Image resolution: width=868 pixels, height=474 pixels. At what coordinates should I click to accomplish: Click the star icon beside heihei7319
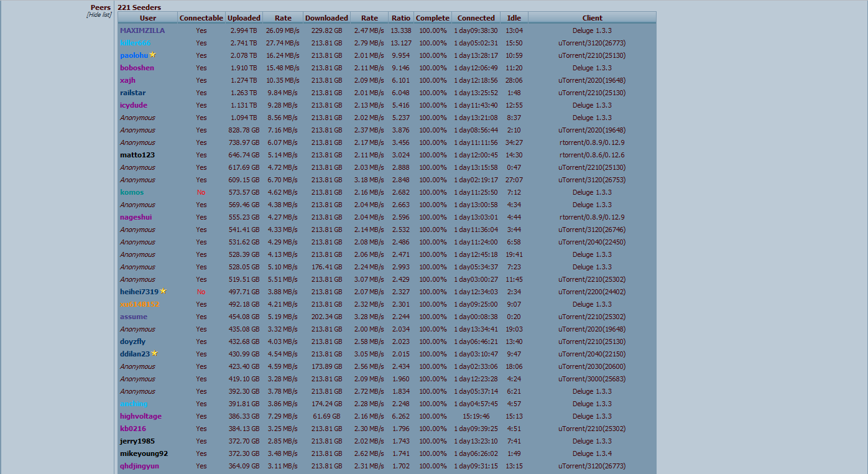coord(163,290)
